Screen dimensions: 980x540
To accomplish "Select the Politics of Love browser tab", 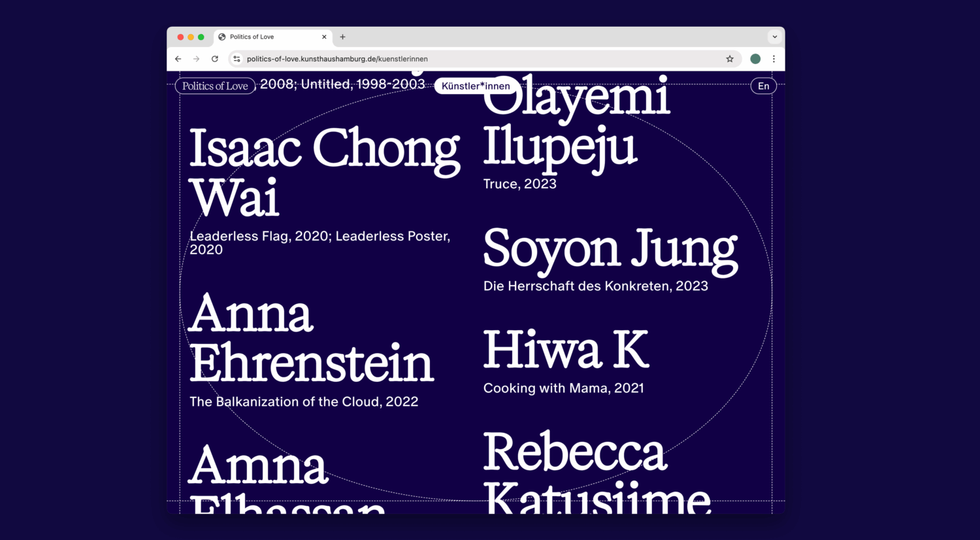I will pyautogui.click(x=268, y=37).
